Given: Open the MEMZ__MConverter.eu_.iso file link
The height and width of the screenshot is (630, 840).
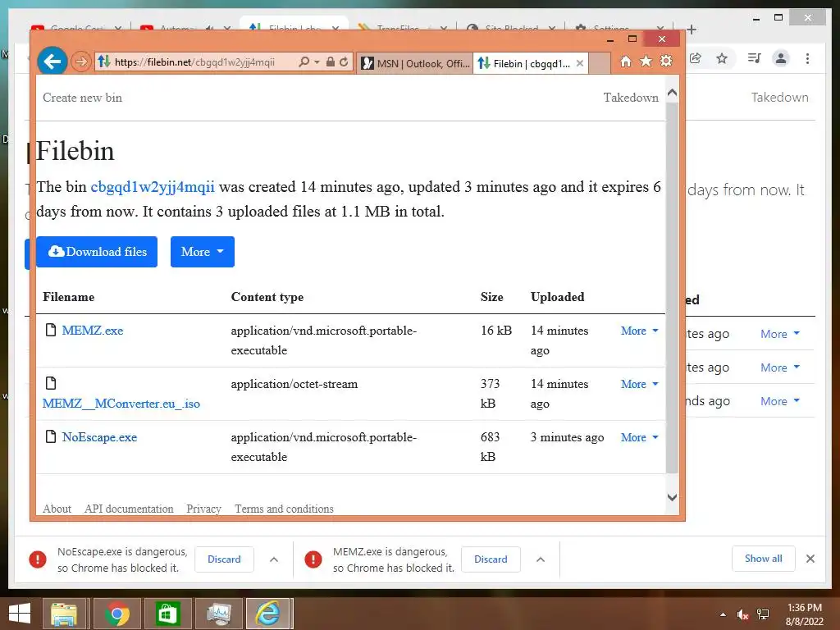Looking at the screenshot, I should 121,404.
